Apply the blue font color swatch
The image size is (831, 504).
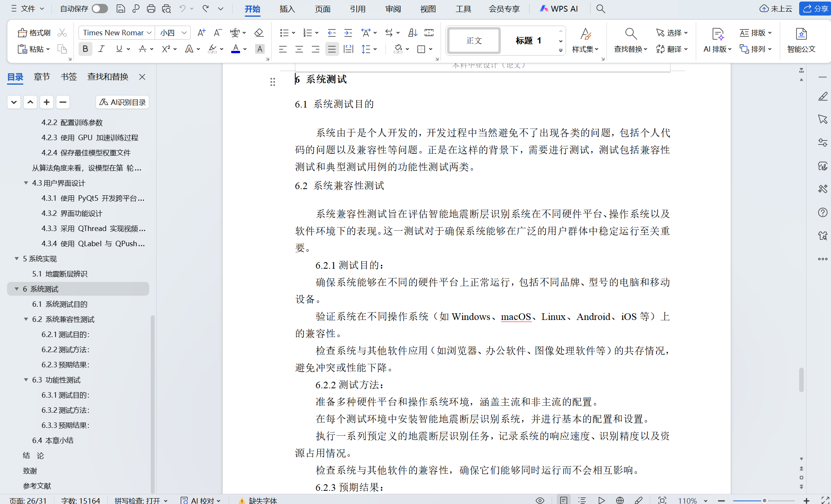[x=235, y=49]
